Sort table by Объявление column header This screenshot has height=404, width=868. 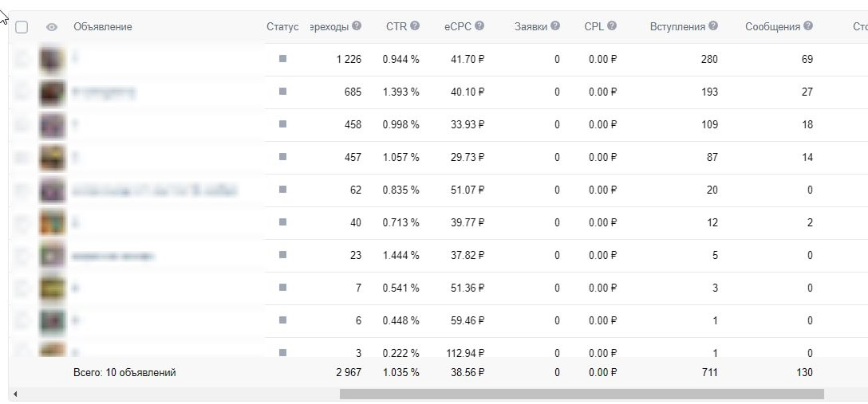click(x=102, y=26)
